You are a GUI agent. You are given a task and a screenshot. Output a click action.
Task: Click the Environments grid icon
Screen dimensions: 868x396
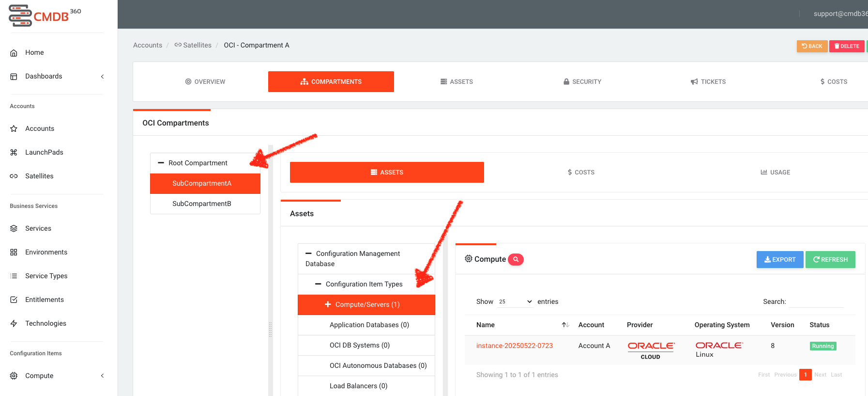(x=14, y=253)
